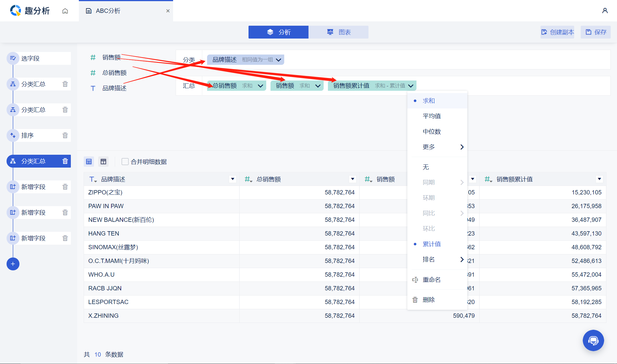Select the 求和 option in the dropdown menu
This screenshot has width=617, height=364.
tap(428, 101)
